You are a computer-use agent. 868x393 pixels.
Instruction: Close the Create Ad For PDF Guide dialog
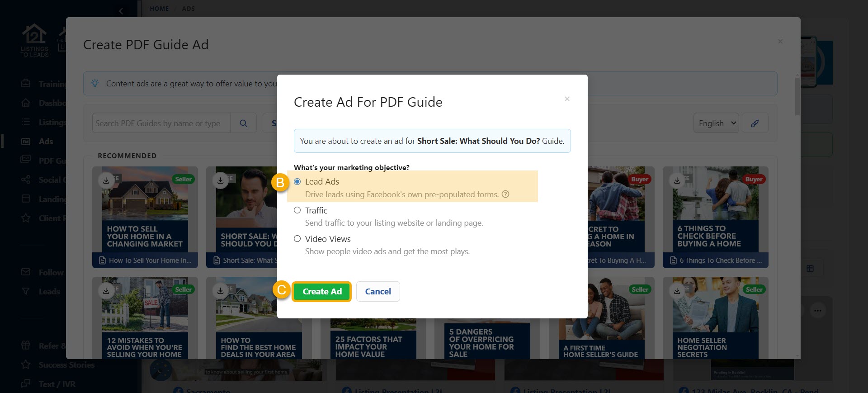coord(567,99)
